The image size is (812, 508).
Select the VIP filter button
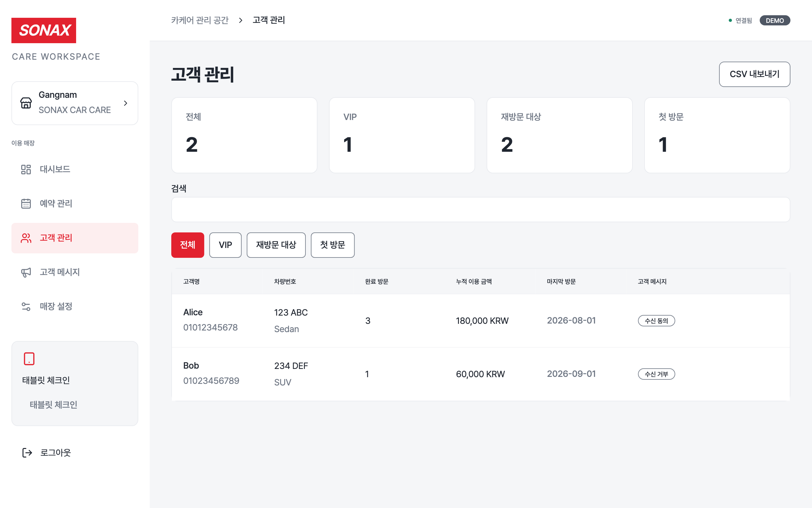[226, 245]
